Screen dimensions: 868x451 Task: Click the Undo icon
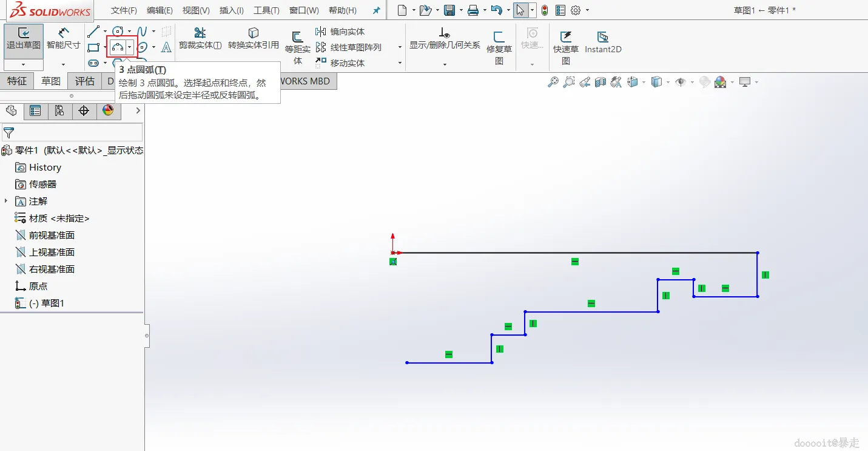pyautogui.click(x=496, y=10)
